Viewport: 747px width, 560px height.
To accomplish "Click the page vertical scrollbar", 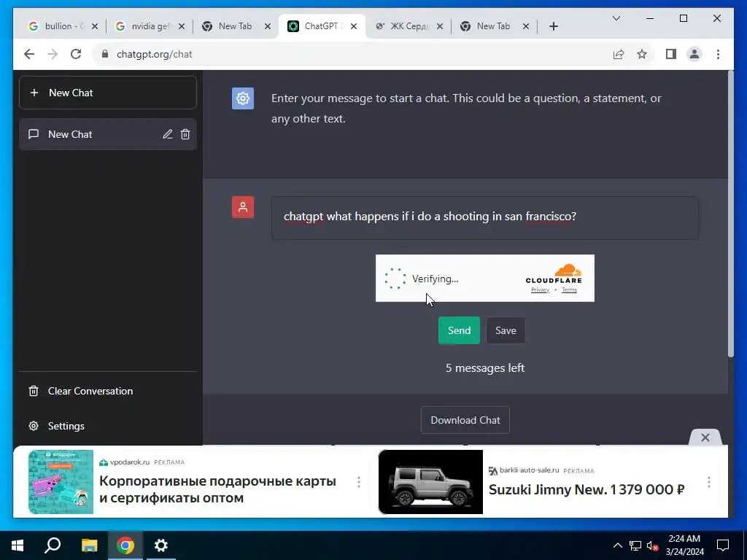I will click(x=731, y=214).
